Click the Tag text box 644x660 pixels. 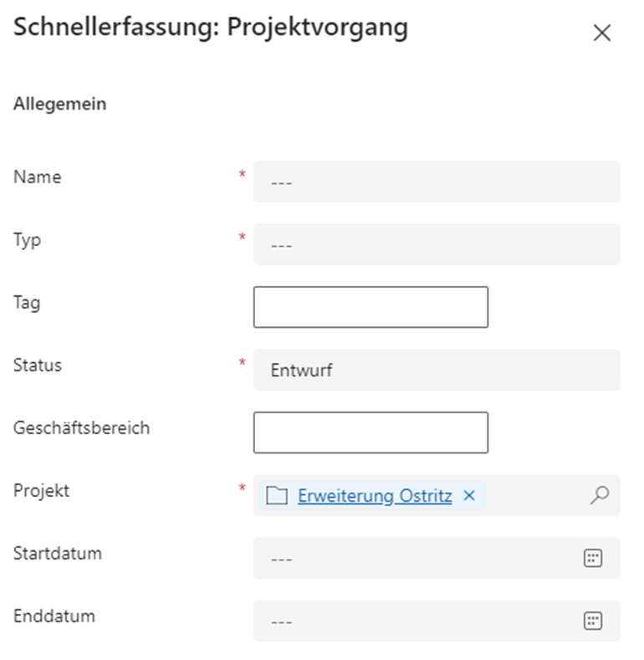pyautogui.click(x=371, y=307)
